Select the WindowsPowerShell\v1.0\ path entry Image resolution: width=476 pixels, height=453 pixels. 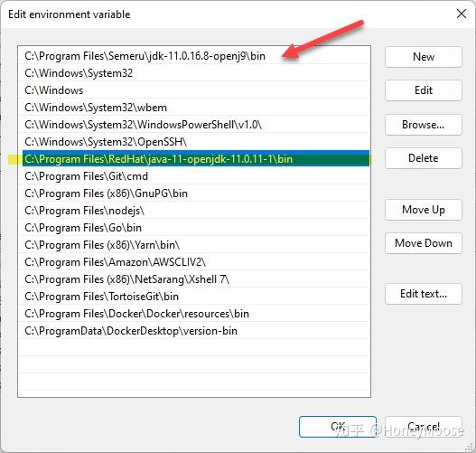coord(196,125)
